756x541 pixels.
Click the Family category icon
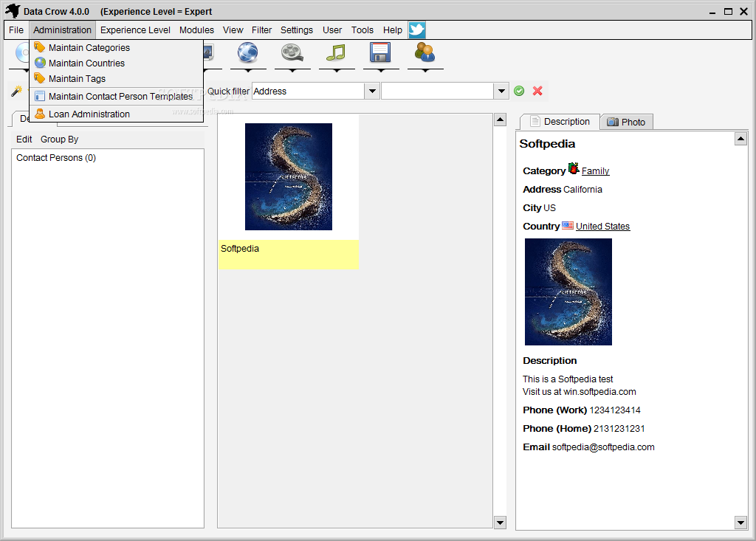(x=573, y=168)
